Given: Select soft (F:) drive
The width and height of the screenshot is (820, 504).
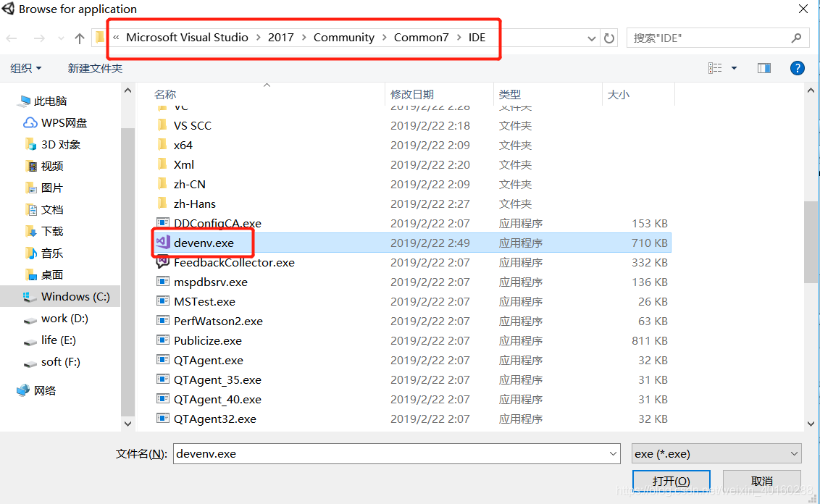Looking at the screenshot, I should pos(61,362).
